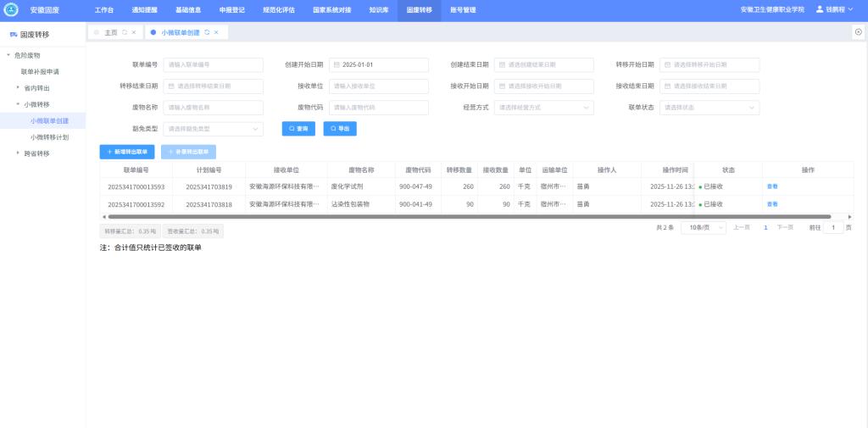Viewport: 868px width, 428px height.
Task: Open the calendar icon in 创建开始日期 field
Action: click(x=337, y=64)
